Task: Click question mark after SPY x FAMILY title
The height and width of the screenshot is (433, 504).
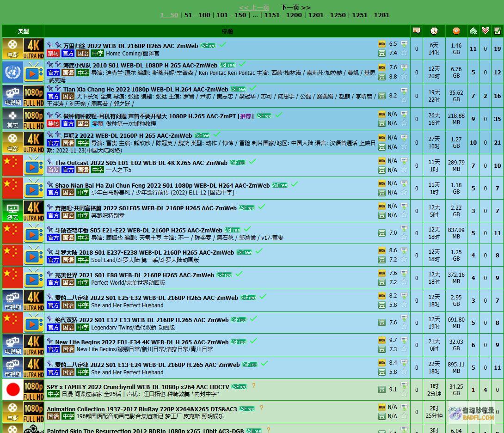Action: pos(253,385)
